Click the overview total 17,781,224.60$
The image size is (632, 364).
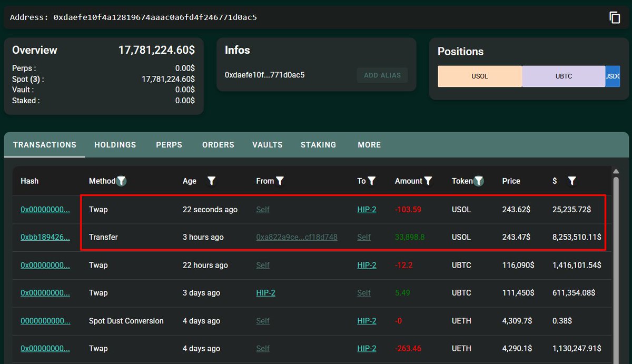tap(156, 50)
